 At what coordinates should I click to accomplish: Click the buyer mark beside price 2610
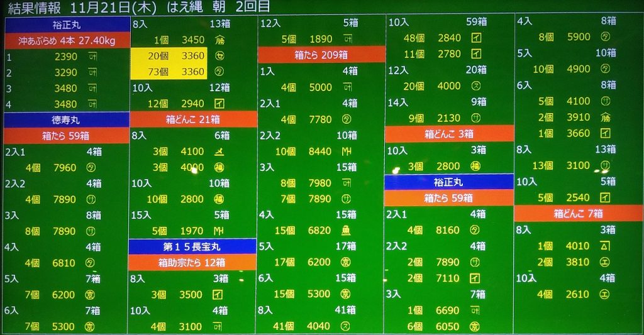click(x=605, y=294)
